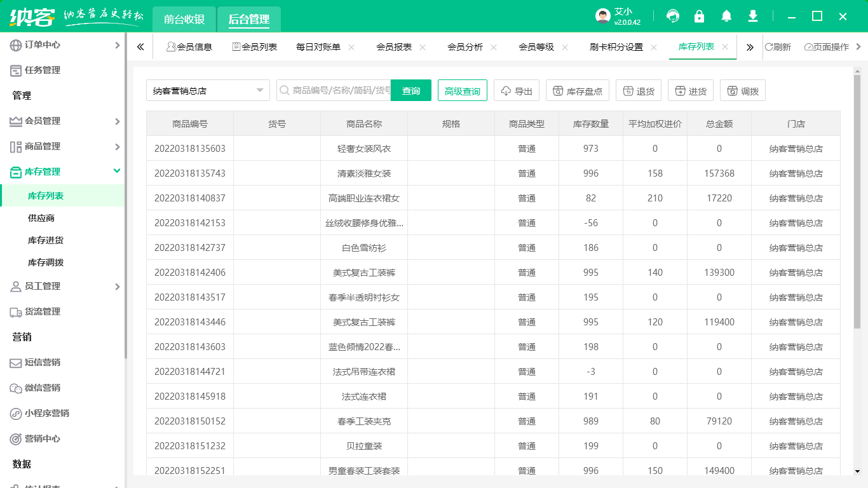This screenshot has height=488, width=868.
Task: Click the 查询 search button
Action: (x=411, y=90)
